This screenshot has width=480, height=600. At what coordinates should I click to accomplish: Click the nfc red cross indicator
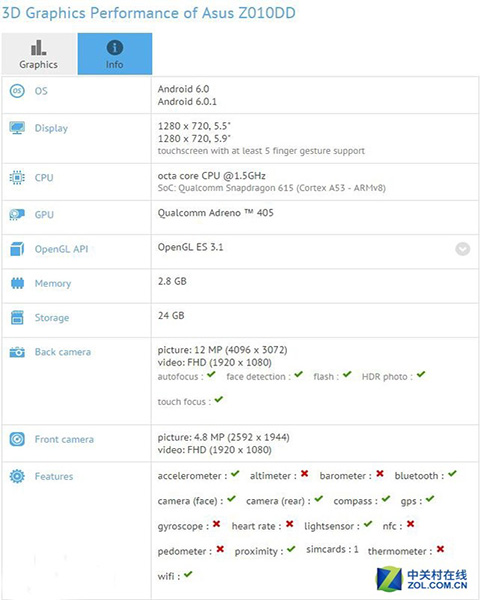point(410,524)
